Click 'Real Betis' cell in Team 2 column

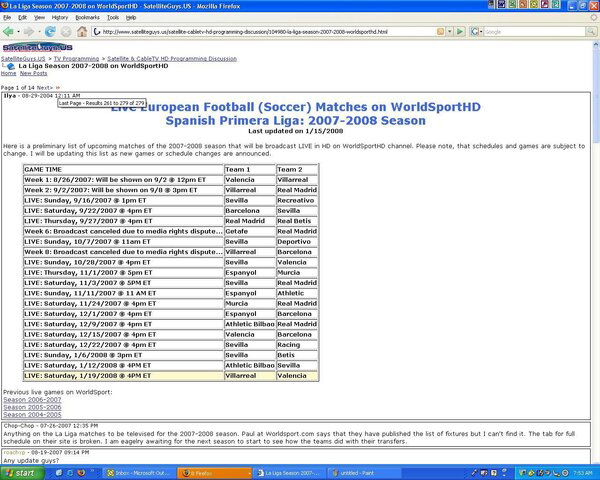(297, 221)
